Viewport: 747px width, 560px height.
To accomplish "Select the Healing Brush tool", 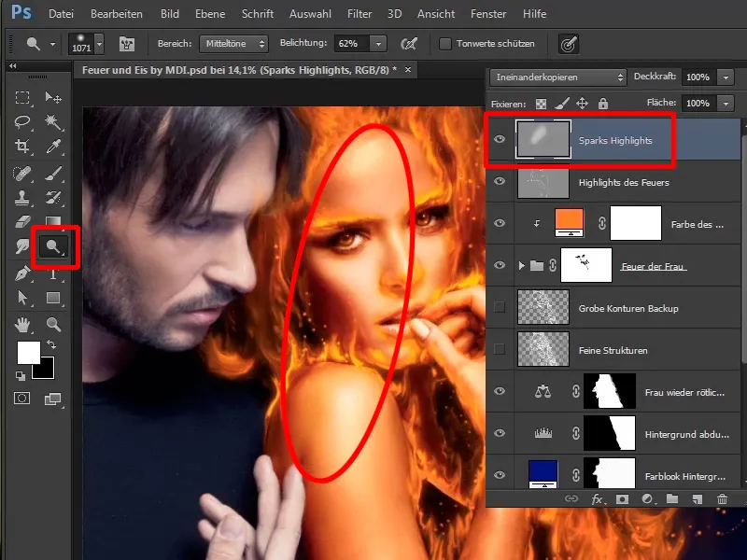I will coord(21,174).
